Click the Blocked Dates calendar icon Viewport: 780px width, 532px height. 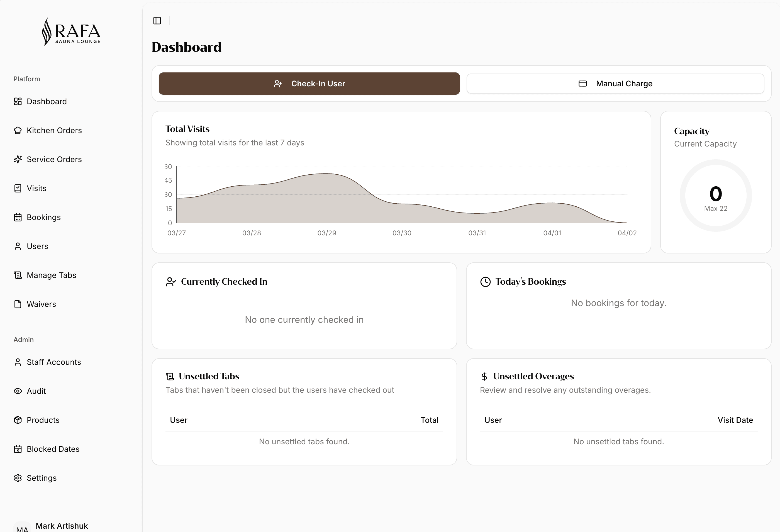pyautogui.click(x=18, y=449)
